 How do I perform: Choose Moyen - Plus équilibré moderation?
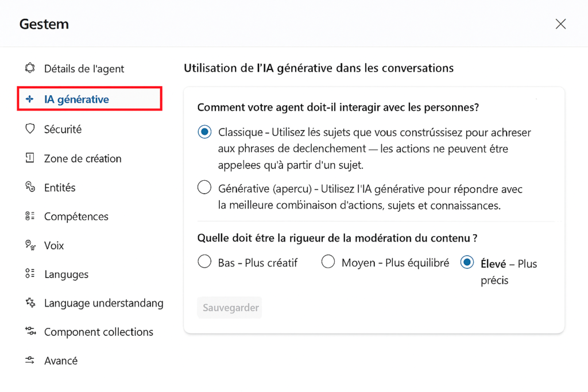click(328, 262)
